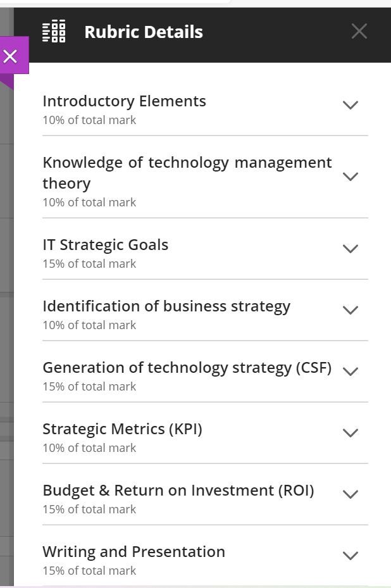Open Budget & Return on Investment (ROI) row
The image size is (391, 588).
point(205,499)
